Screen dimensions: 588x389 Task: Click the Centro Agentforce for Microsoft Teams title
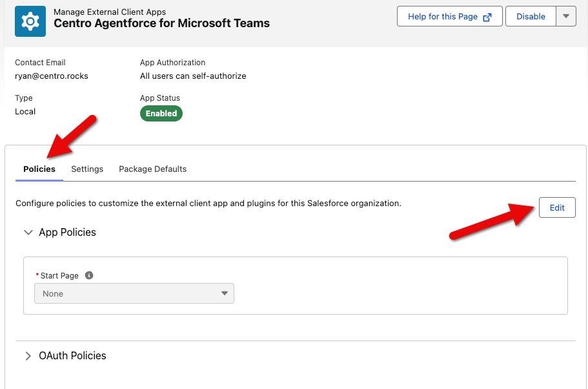point(161,23)
